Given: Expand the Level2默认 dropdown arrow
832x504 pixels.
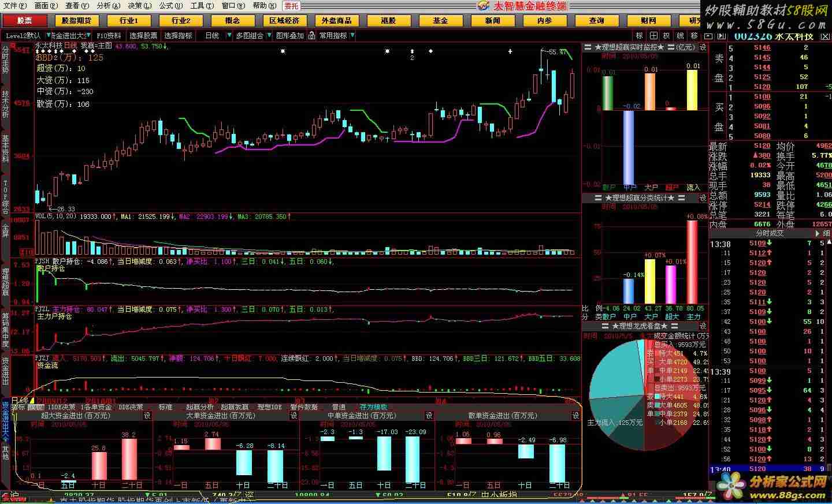Looking at the screenshot, I should (x=48, y=35).
